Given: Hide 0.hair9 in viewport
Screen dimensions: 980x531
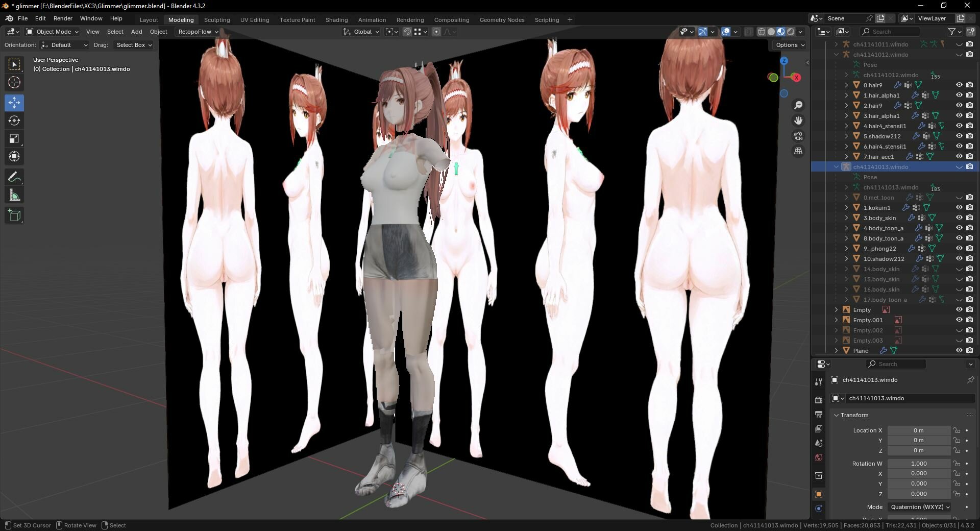Looking at the screenshot, I should 959,85.
